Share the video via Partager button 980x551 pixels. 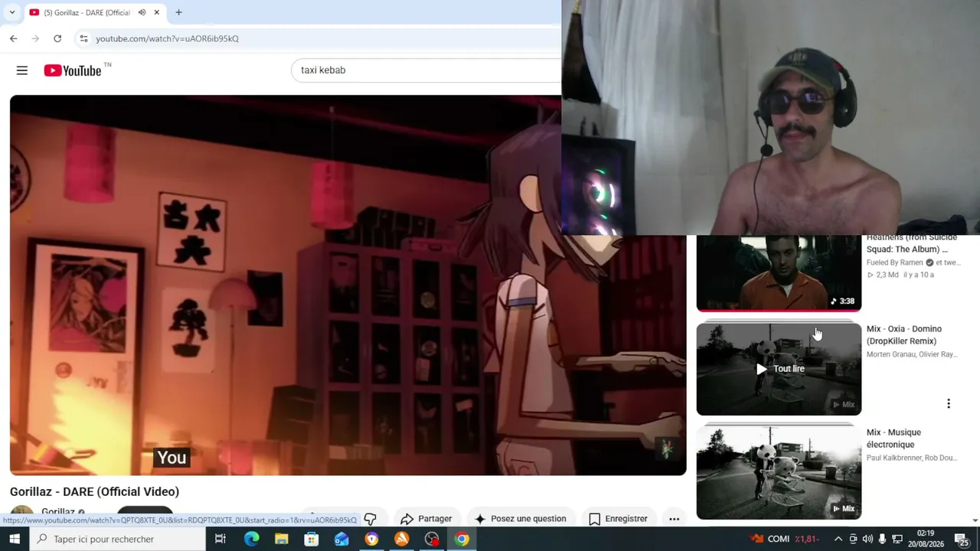(x=426, y=519)
